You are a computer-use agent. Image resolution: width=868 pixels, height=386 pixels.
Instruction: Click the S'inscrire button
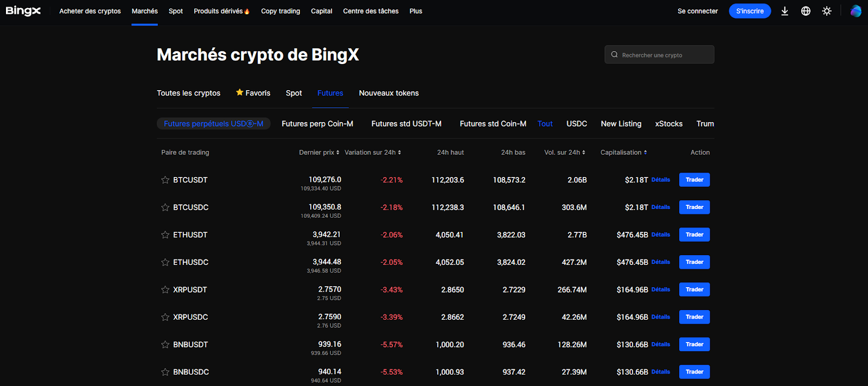(x=750, y=11)
